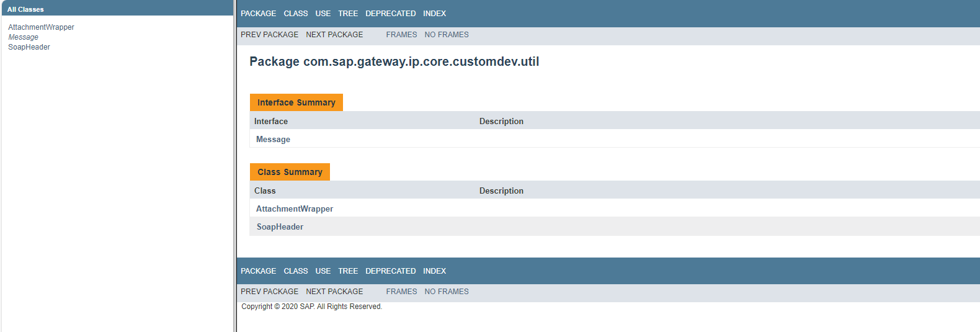This screenshot has width=980, height=332.
Task: Switch to NO FRAMES using the top link
Action: click(447, 35)
